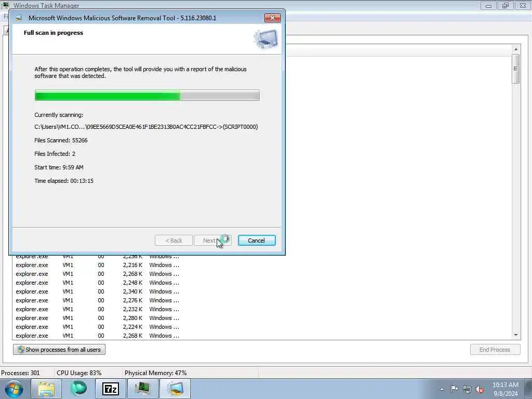Select explorer.exe row using 2,216 K
Viewport: 532px width, 399px height.
(x=97, y=265)
